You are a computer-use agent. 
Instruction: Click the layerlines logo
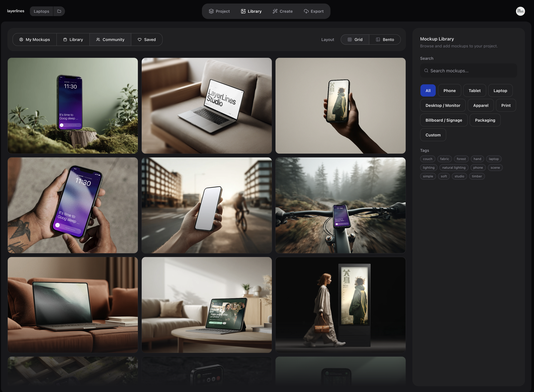coord(16,11)
